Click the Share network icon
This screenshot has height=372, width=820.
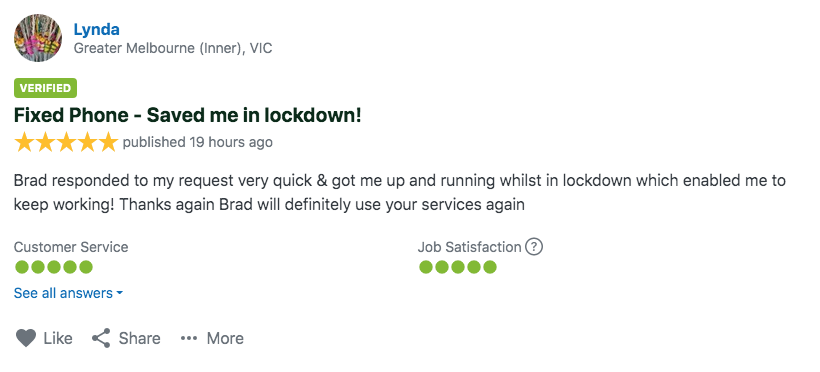pyautogui.click(x=101, y=338)
